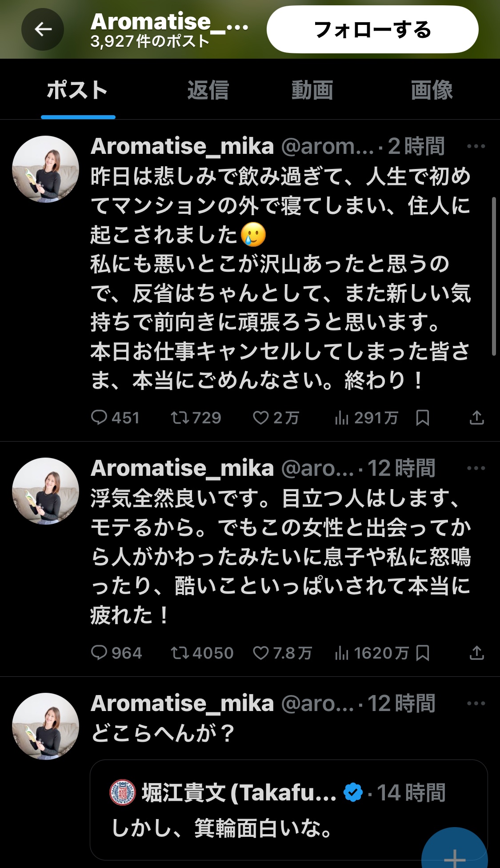Screen dimensions: 500x868
Task: Tap the back arrow icon
Action: (x=43, y=30)
